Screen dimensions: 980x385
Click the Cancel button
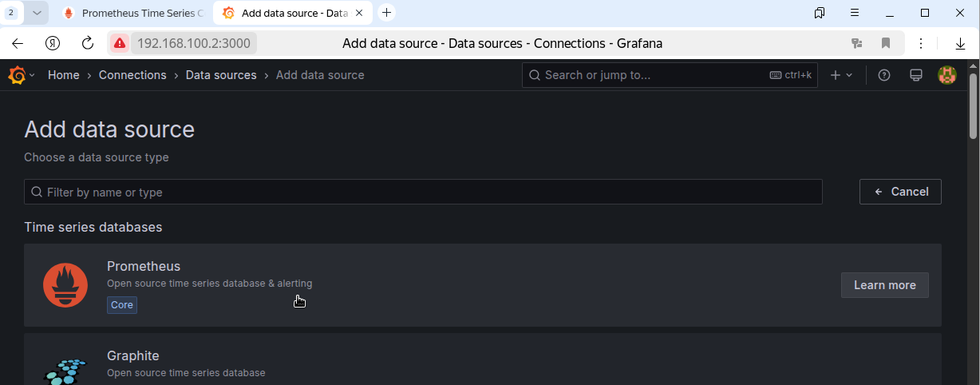pos(900,192)
